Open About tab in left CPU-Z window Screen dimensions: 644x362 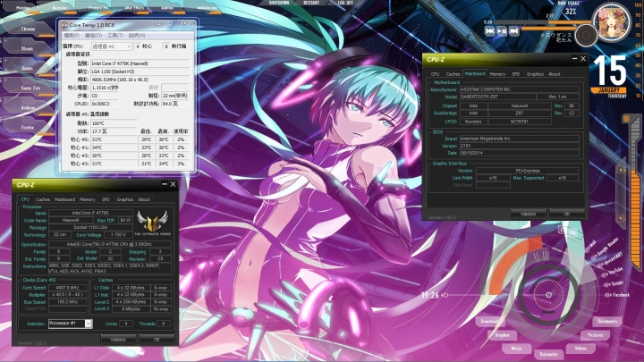point(144,199)
